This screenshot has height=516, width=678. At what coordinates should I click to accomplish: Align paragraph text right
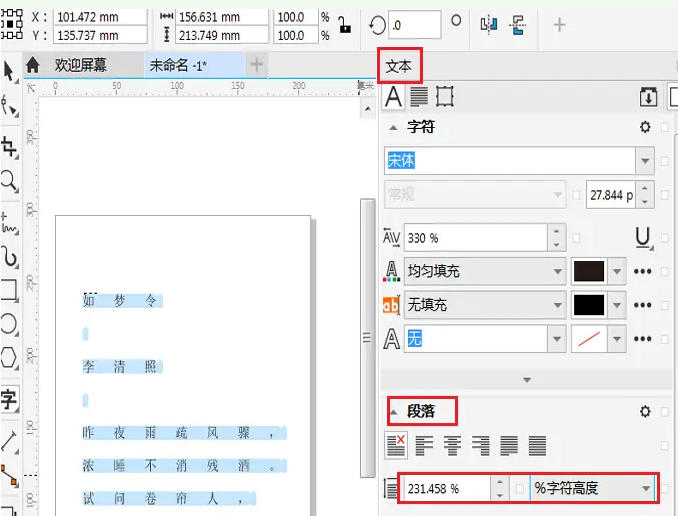pyautogui.click(x=481, y=446)
